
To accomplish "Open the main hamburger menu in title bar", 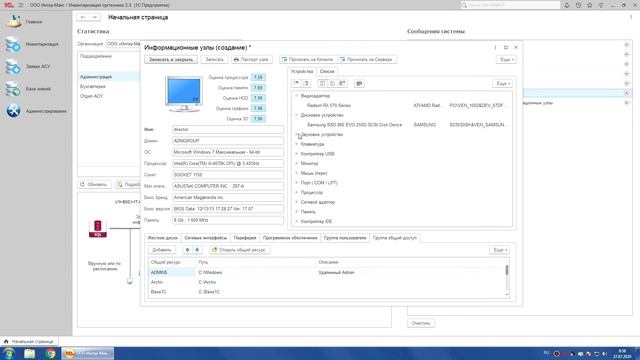I will (x=21, y=5).
